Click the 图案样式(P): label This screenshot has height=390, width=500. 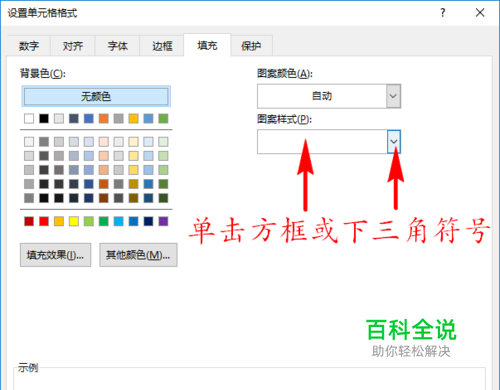(x=284, y=119)
